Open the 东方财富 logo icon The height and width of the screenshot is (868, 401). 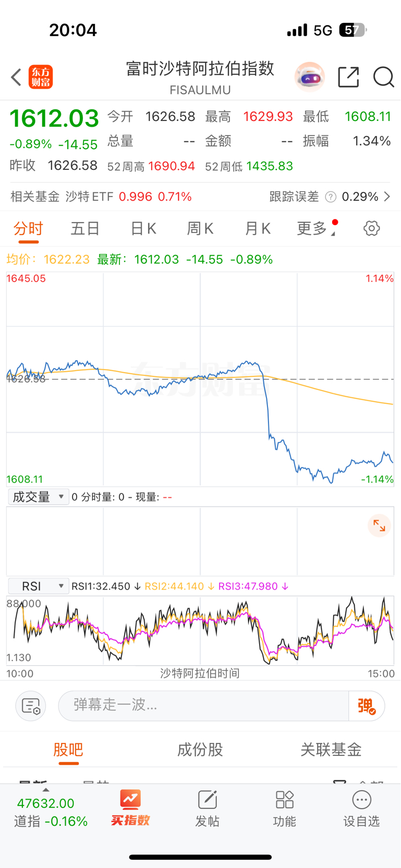[41, 77]
